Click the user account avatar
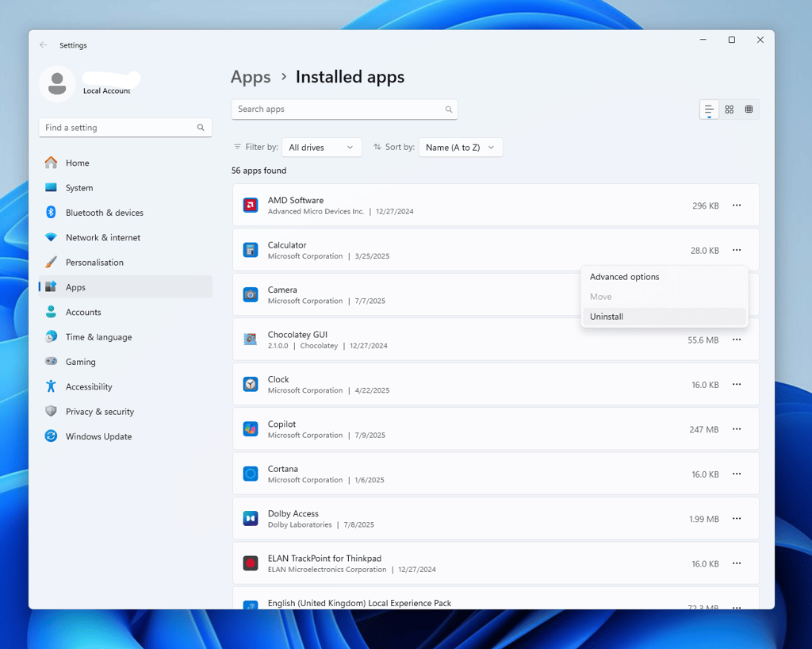The image size is (812, 649). 57,83
